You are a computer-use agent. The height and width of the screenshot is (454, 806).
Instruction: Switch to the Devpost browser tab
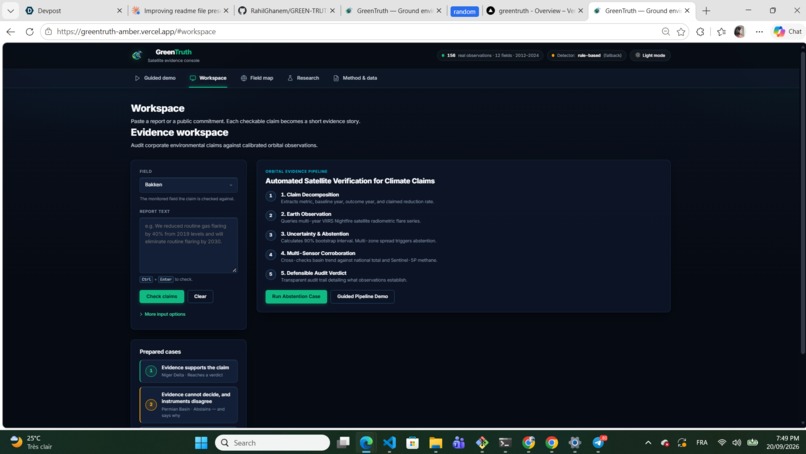click(74, 11)
